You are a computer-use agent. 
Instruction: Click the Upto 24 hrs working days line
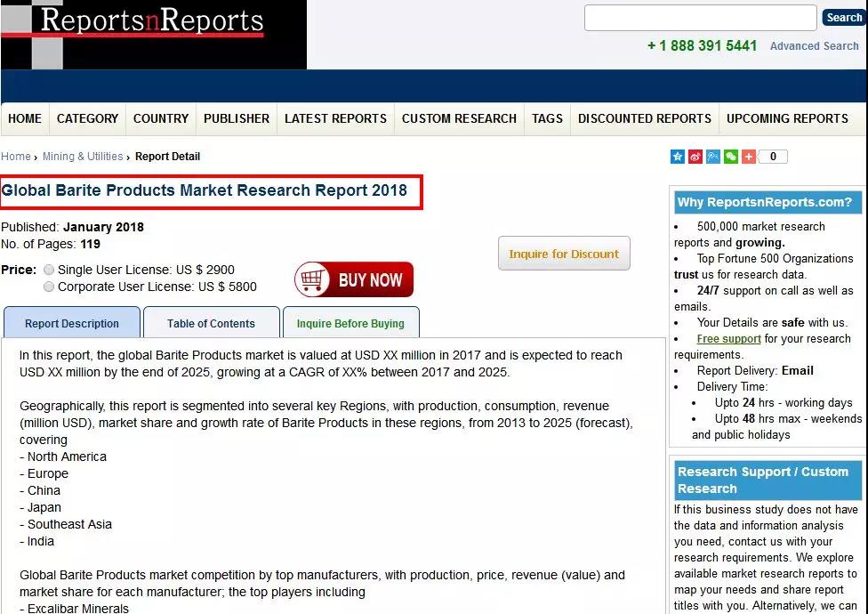784,402
